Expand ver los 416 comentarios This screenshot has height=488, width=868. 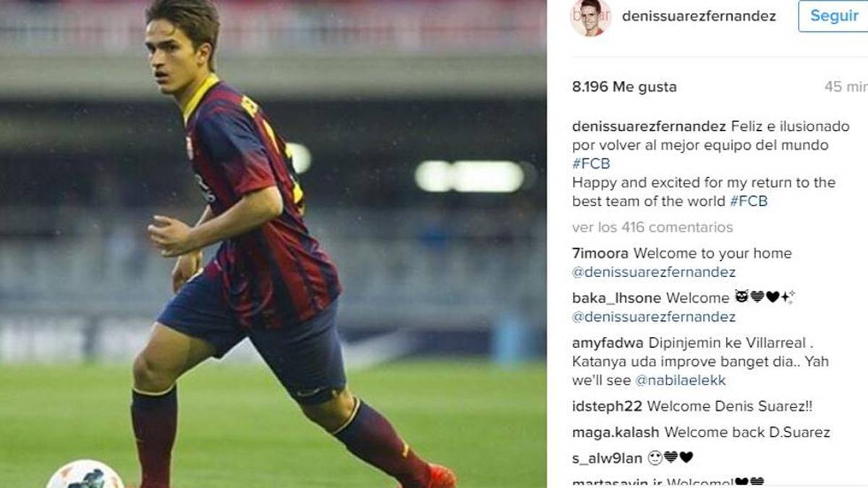652,227
